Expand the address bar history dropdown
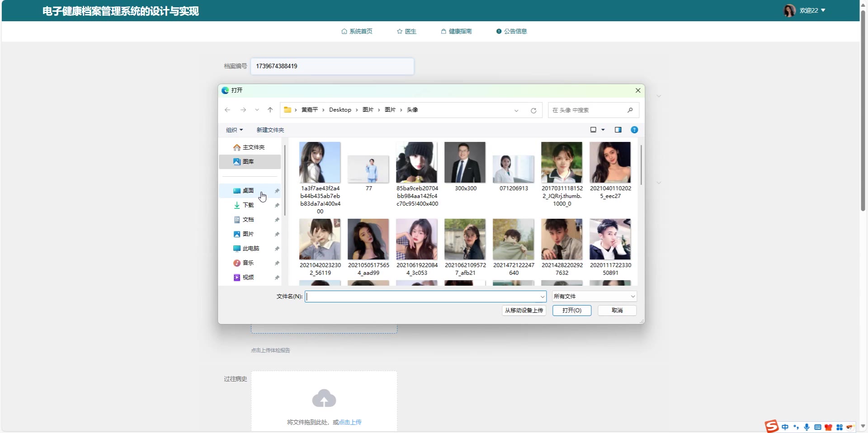This screenshot has height=433, width=868. [516, 110]
